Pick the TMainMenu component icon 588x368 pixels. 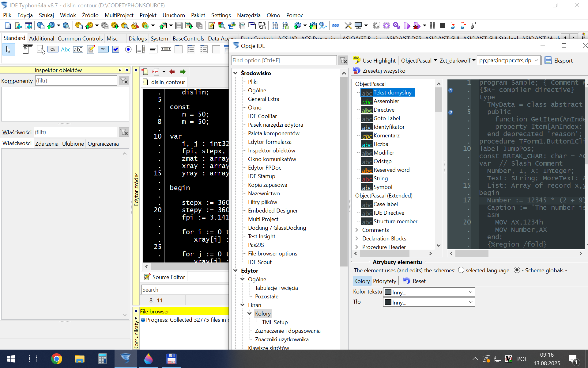point(28,49)
